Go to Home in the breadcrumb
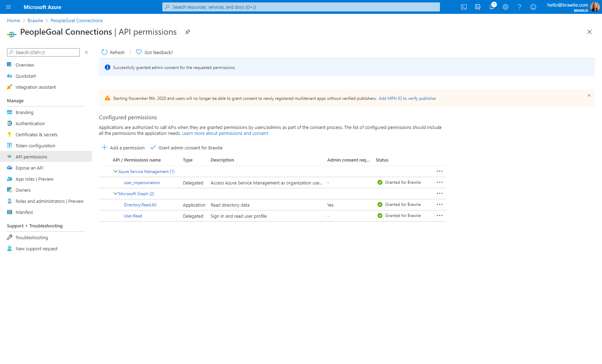This screenshot has width=602, height=364. (x=14, y=21)
